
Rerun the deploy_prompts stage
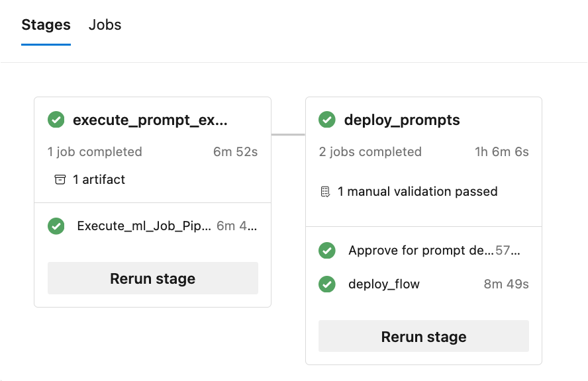(x=424, y=337)
